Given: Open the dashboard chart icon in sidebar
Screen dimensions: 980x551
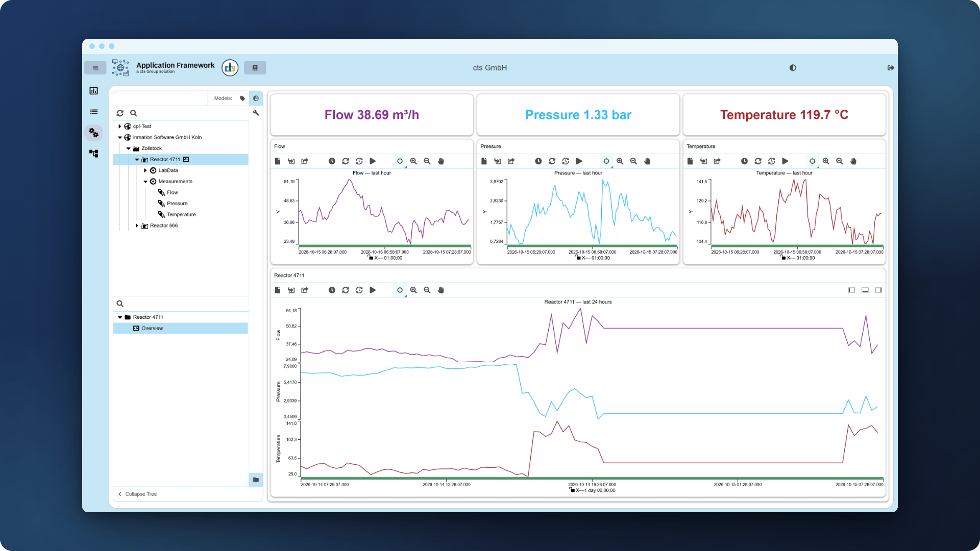Looking at the screenshot, I should pos(94,91).
